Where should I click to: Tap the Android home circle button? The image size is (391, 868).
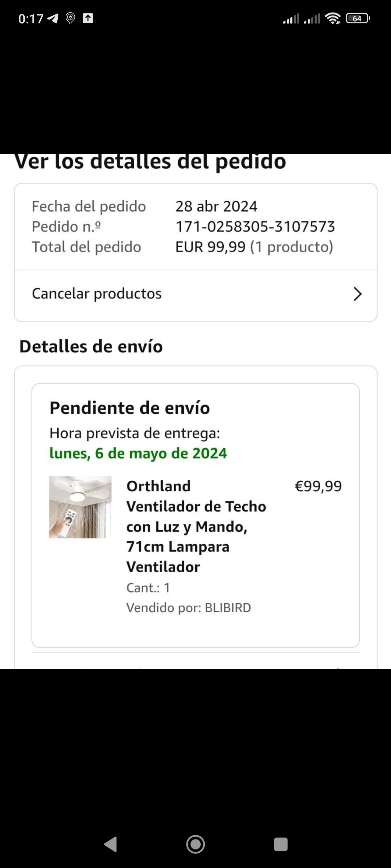[x=195, y=844]
